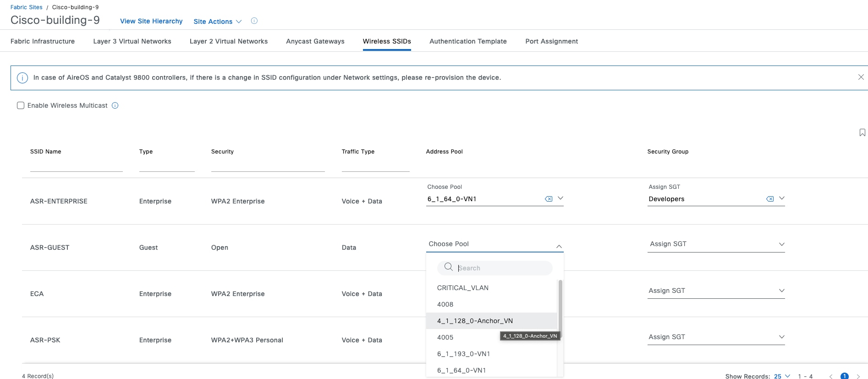Click the ASR-ENTERPRISE SSID name

pyautogui.click(x=59, y=201)
